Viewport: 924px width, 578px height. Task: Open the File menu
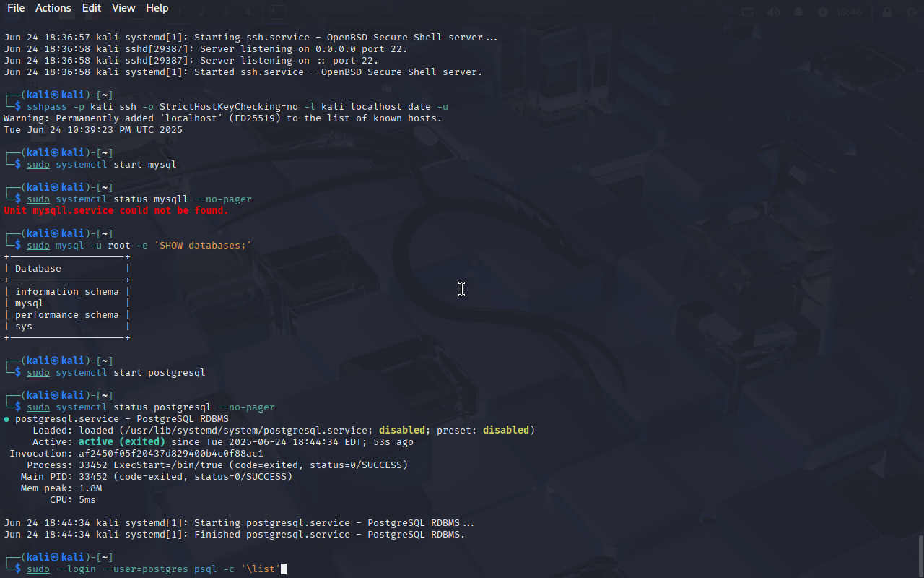[x=16, y=8]
